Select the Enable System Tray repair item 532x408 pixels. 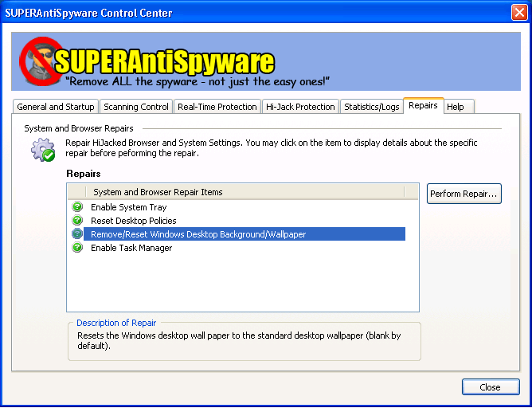point(128,207)
